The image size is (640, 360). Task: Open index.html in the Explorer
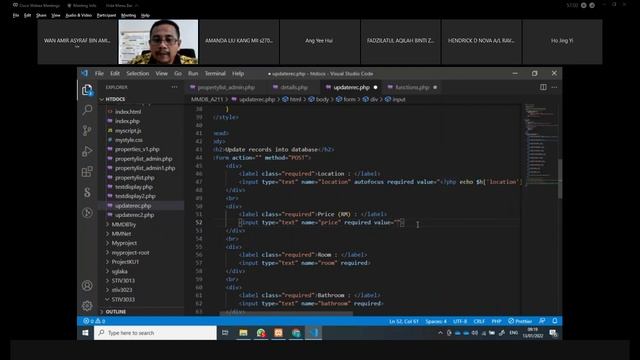coord(128,112)
